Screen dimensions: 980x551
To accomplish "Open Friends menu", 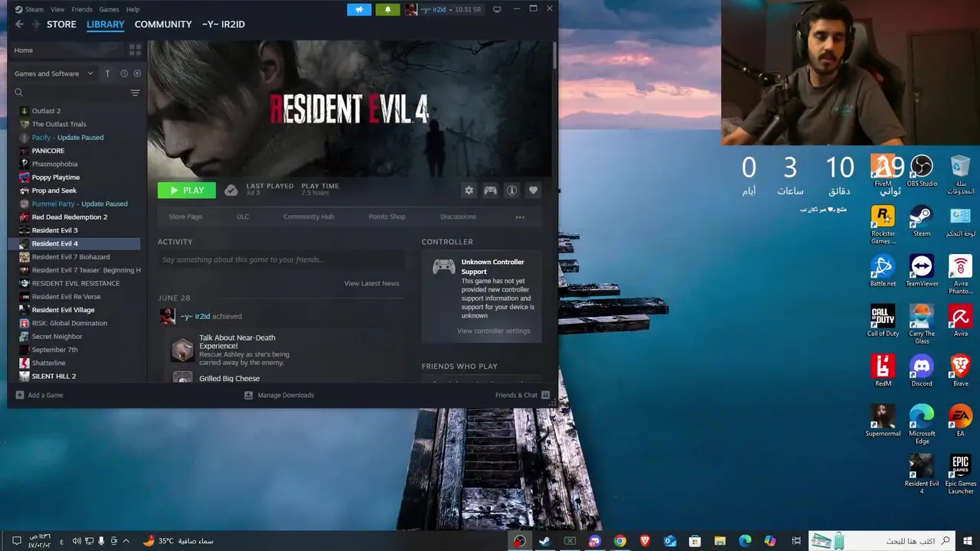I will point(82,9).
